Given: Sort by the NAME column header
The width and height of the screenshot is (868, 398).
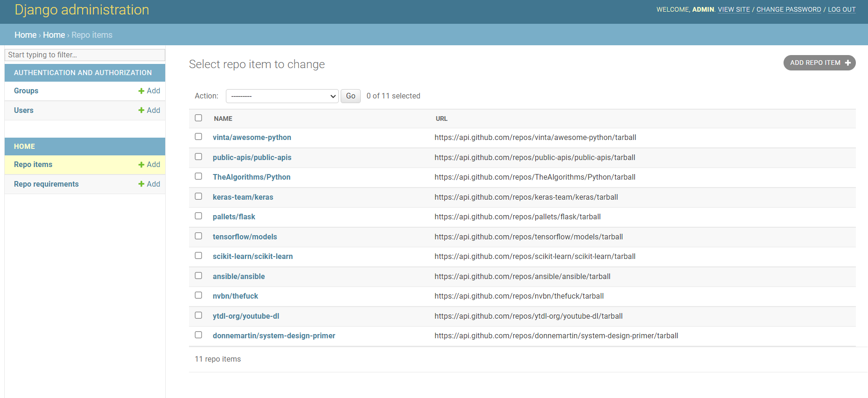Looking at the screenshot, I should 223,119.
